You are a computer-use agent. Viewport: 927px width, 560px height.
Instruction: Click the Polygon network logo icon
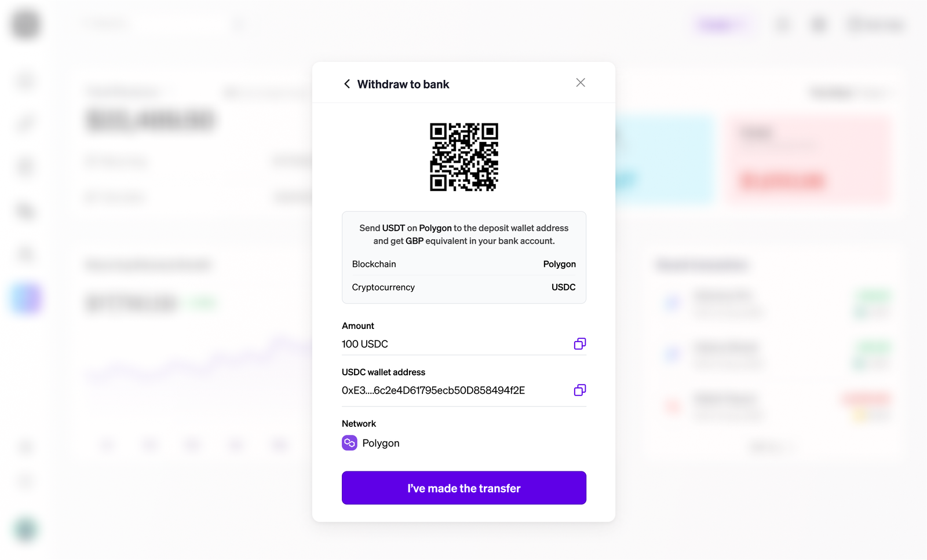(349, 443)
